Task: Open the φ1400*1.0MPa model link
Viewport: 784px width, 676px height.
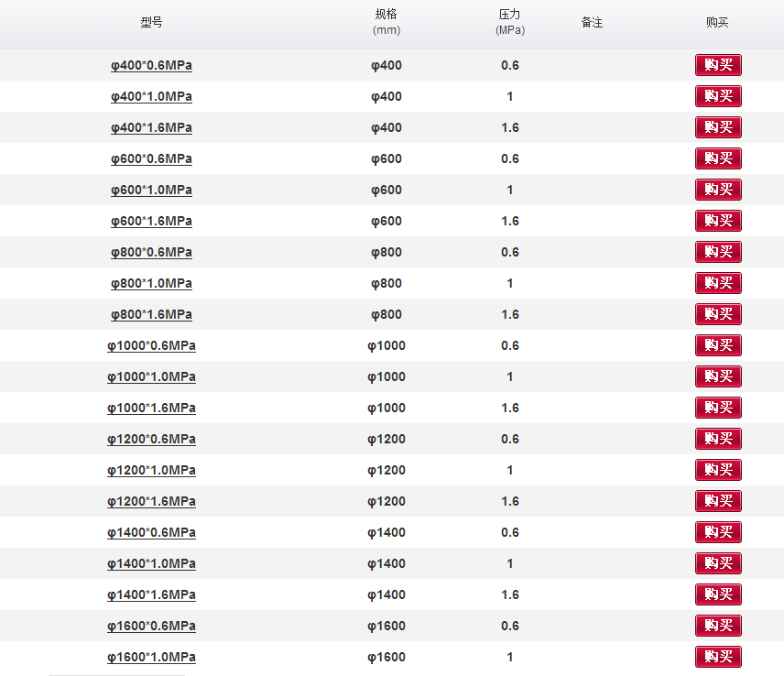Action: coord(151,563)
